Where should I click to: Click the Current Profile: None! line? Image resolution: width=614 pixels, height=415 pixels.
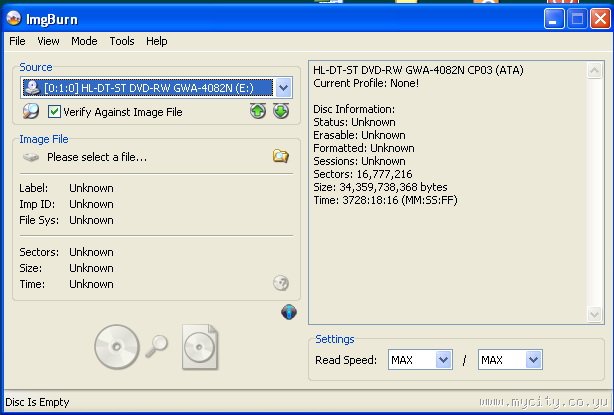pos(366,83)
